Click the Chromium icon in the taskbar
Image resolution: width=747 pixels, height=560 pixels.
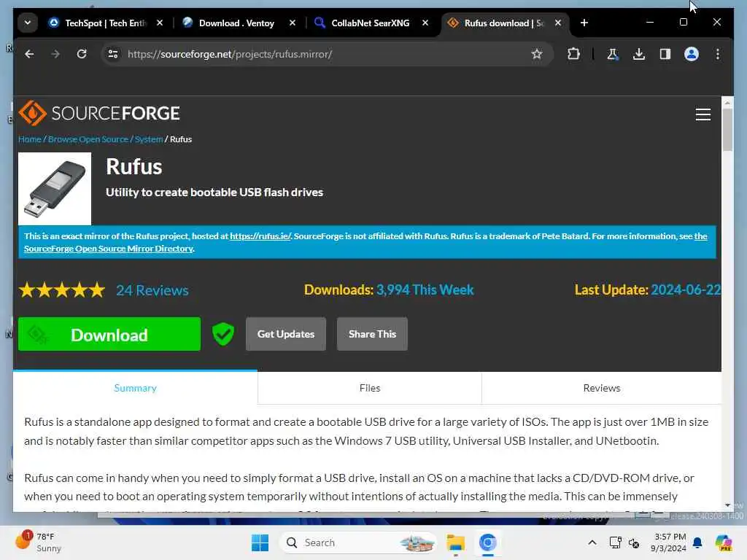(x=487, y=542)
